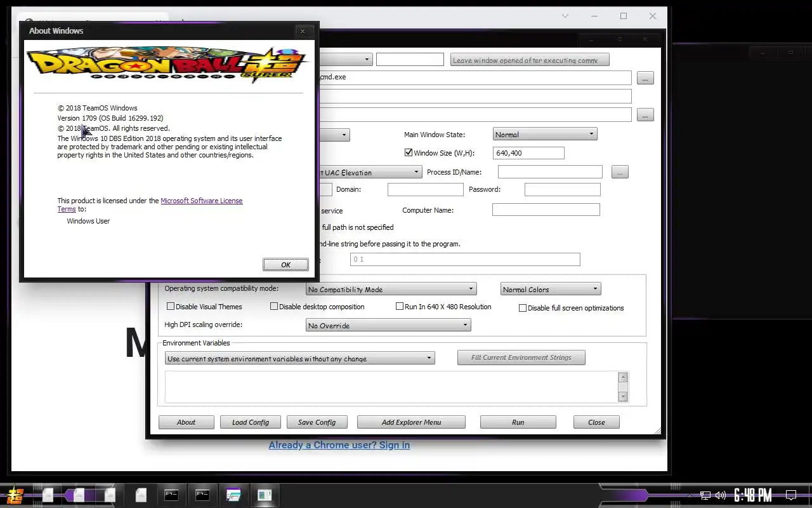
Task: Open the purple Run dialog taskbar icon
Action: click(x=233, y=495)
